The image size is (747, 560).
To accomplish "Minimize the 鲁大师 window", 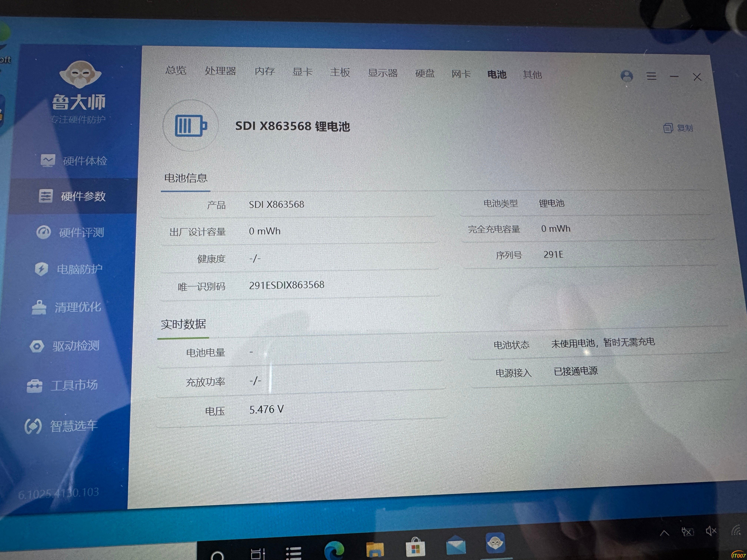I will pyautogui.click(x=674, y=77).
